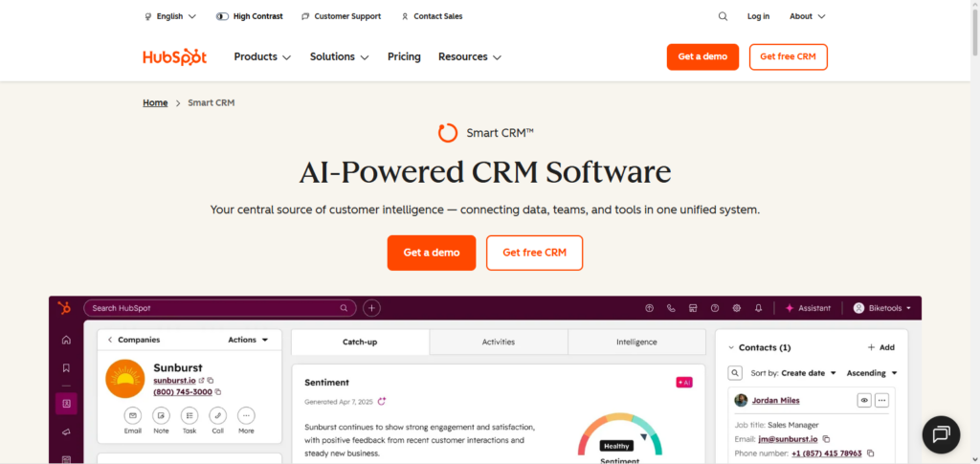Click the Note icon under Sunburst
Screen dimensions: 980x464
click(x=161, y=416)
